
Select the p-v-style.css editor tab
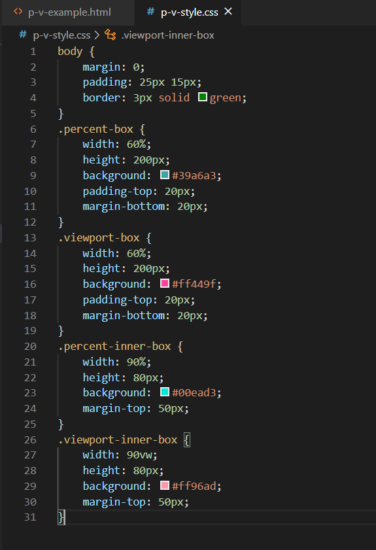[189, 13]
